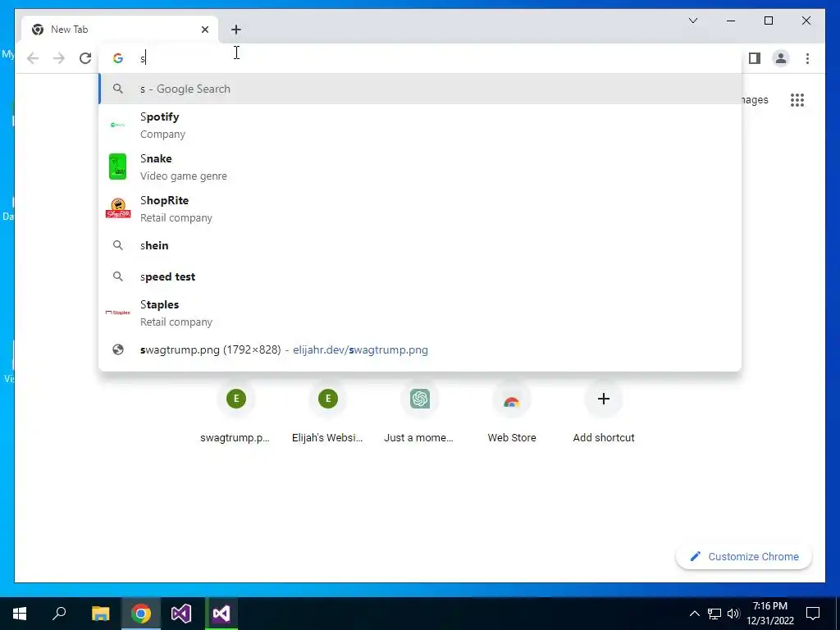840x630 pixels.
Task: Open the notification center icon
Action: [x=813, y=614]
